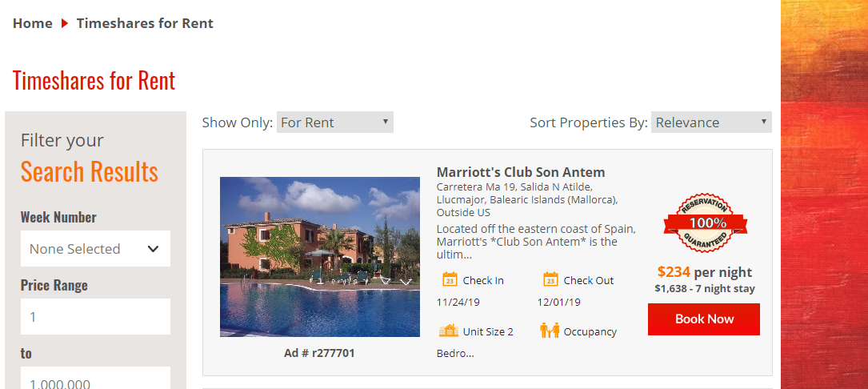Click the Ad # r277701 label
The width and height of the screenshot is (868, 389).
click(319, 353)
